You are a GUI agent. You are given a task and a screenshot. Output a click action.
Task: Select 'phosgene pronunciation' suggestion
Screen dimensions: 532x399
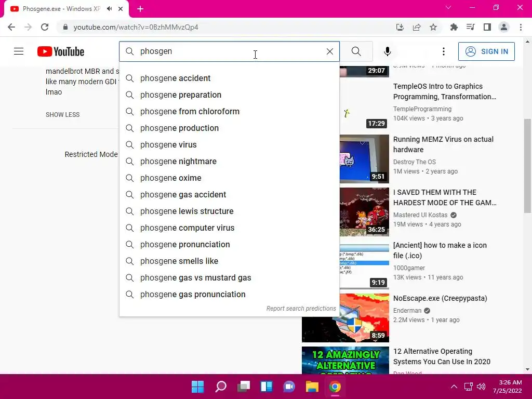pos(229,244)
